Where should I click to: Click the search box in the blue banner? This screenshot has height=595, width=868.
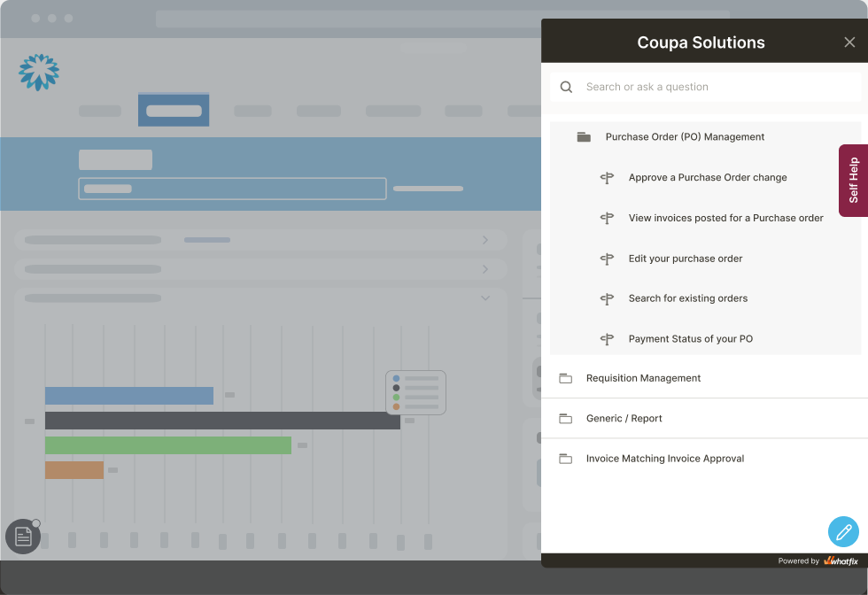(x=232, y=189)
